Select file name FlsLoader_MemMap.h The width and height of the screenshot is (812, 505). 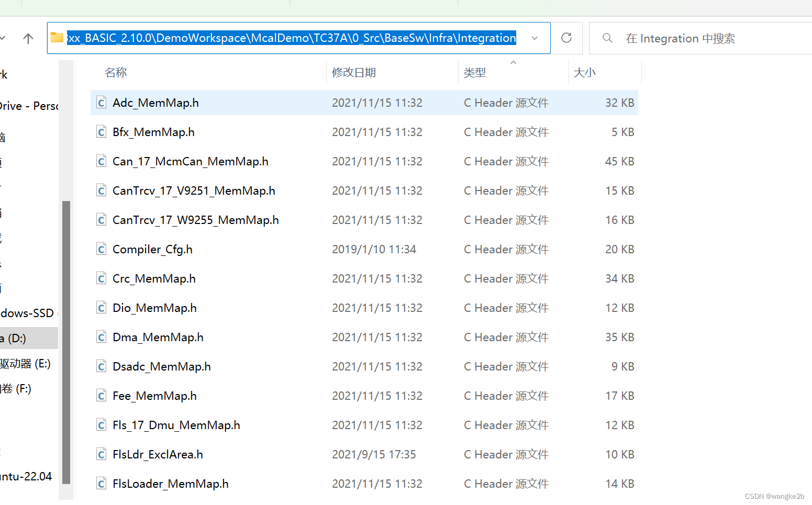(171, 484)
